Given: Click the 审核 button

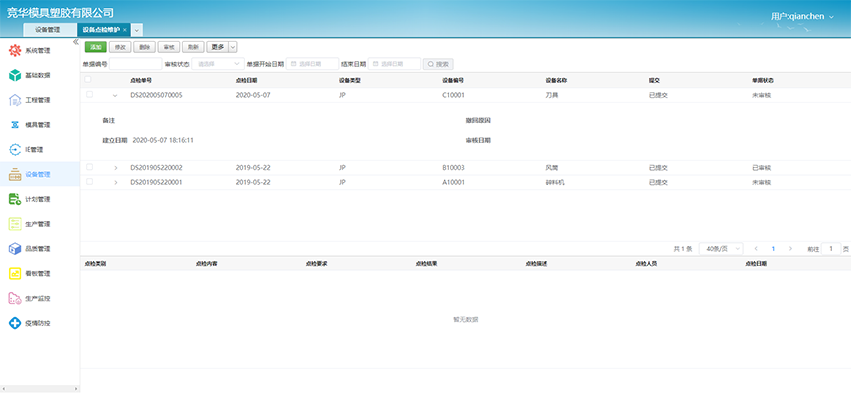Looking at the screenshot, I should pyautogui.click(x=169, y=47).
